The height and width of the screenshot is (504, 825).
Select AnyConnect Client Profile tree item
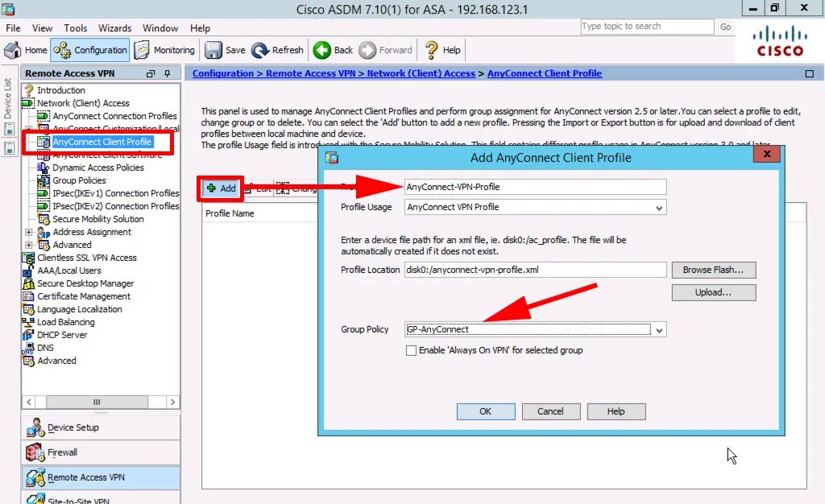(x=102, y=142)
